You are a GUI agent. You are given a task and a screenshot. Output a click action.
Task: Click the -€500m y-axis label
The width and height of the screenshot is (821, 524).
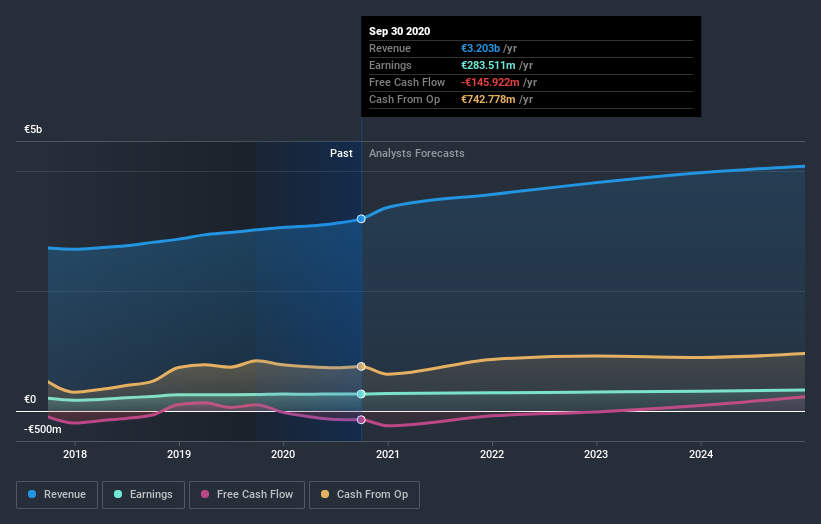[x=42, y=429]
